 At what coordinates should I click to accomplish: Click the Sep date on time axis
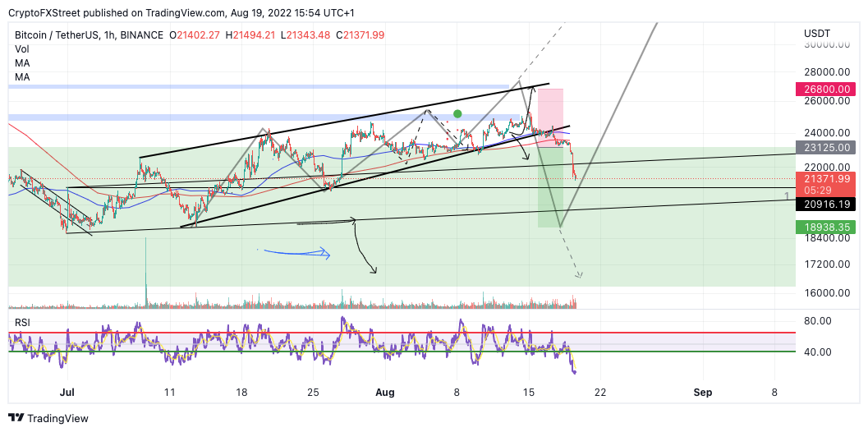(x=702, y=393)
